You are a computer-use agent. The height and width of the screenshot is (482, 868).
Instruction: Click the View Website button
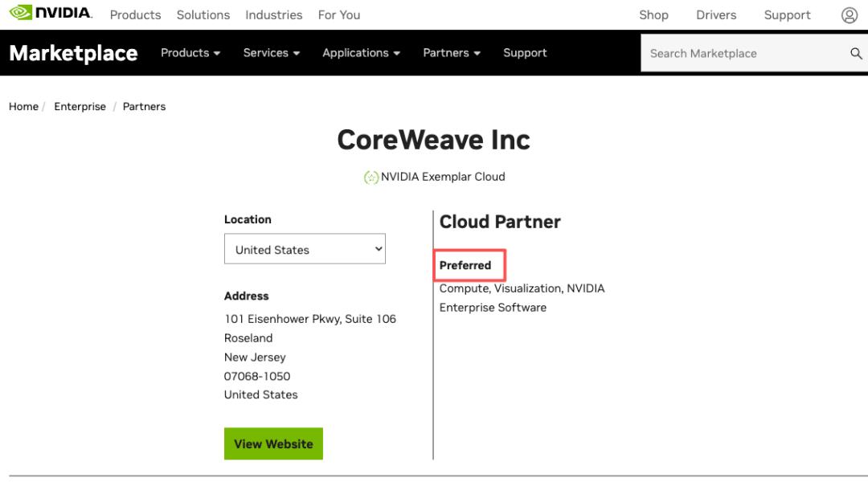[273, 443]
